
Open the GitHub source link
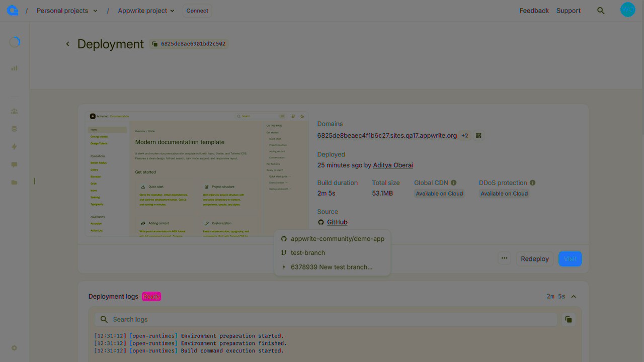pyautogui.click(x=337, y=222)
